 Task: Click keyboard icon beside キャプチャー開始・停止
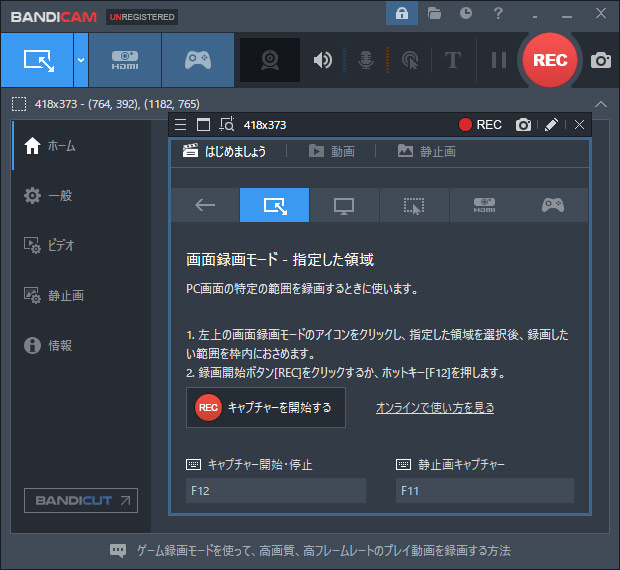coord(194,464)
